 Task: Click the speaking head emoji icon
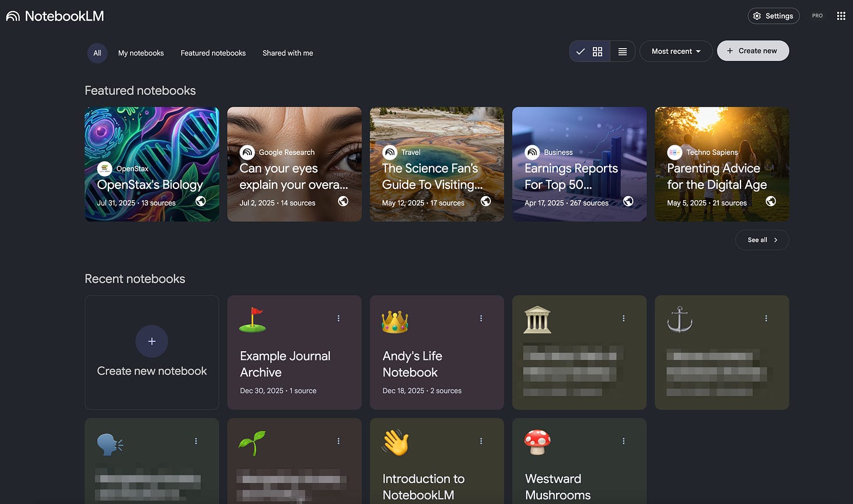(x=110, y=444)
